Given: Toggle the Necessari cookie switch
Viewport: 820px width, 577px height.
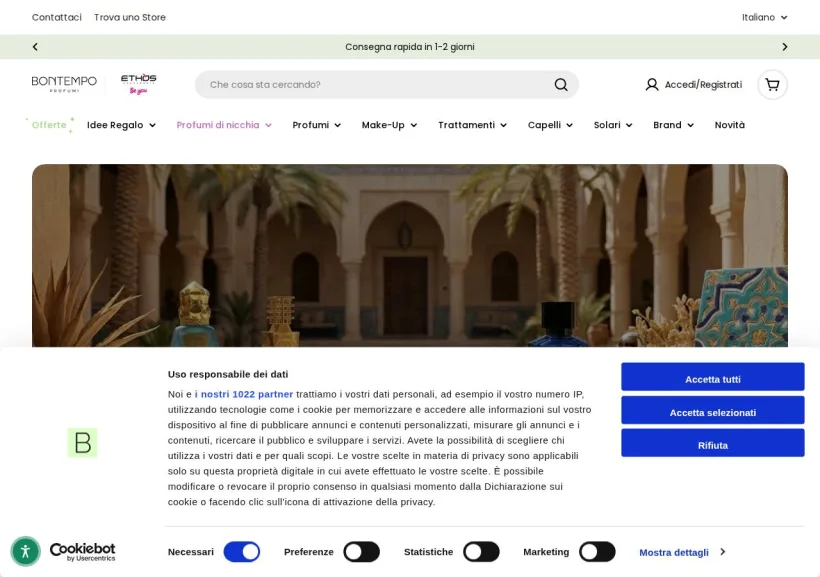Looking at the screenshot, I should [242, 552].
